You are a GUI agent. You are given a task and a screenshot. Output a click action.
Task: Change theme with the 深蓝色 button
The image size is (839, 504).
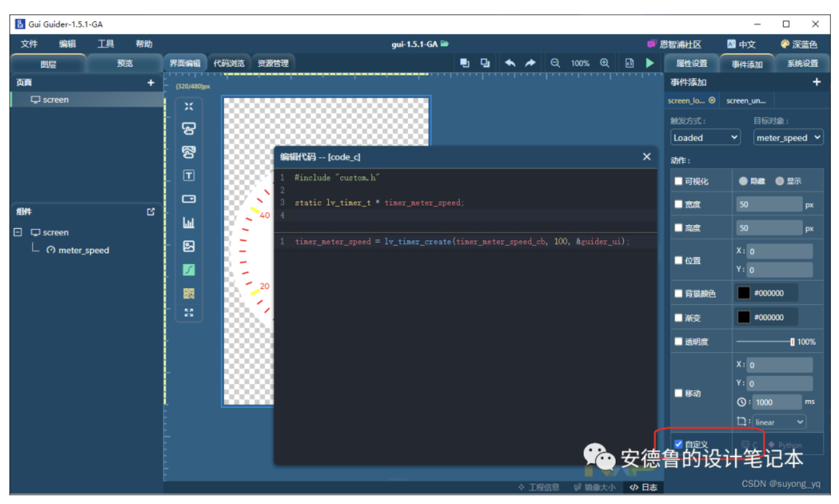[799, 44]
